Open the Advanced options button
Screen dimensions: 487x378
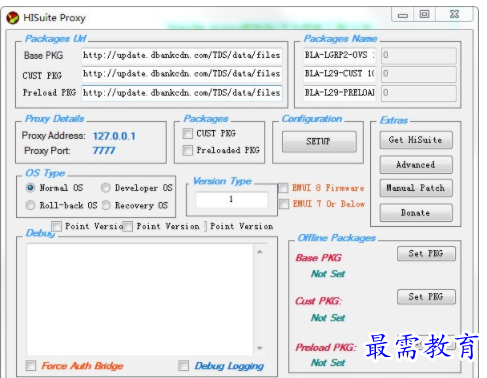(x=416, y=165)
